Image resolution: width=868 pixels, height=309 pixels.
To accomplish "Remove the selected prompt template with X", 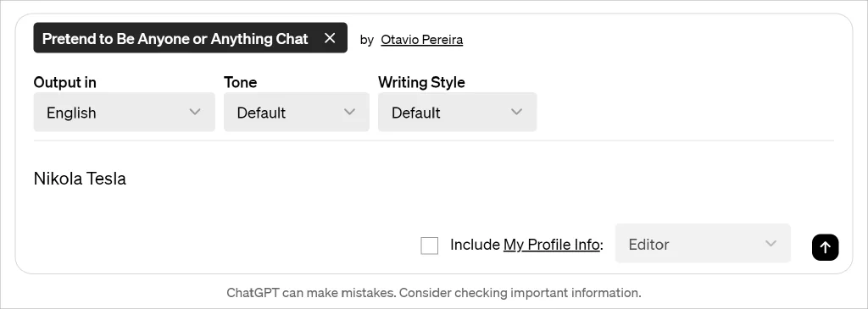I will (x=330, y=38).
